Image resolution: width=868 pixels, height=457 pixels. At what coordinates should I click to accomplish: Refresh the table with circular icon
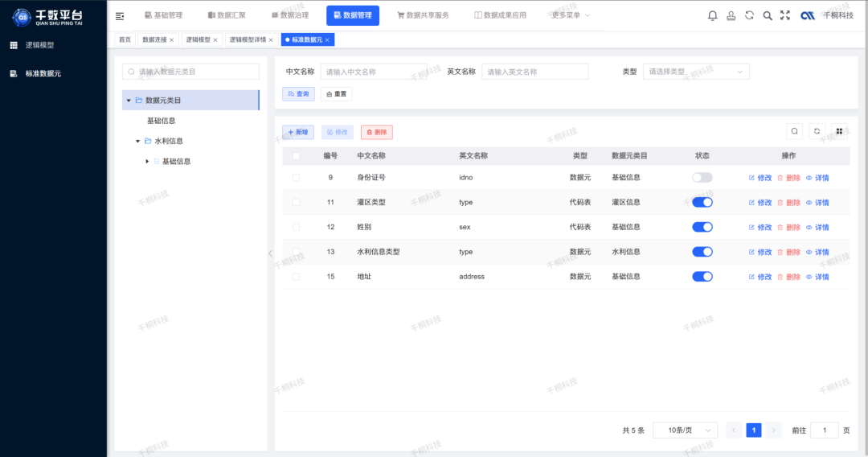(x=817, y=131)
